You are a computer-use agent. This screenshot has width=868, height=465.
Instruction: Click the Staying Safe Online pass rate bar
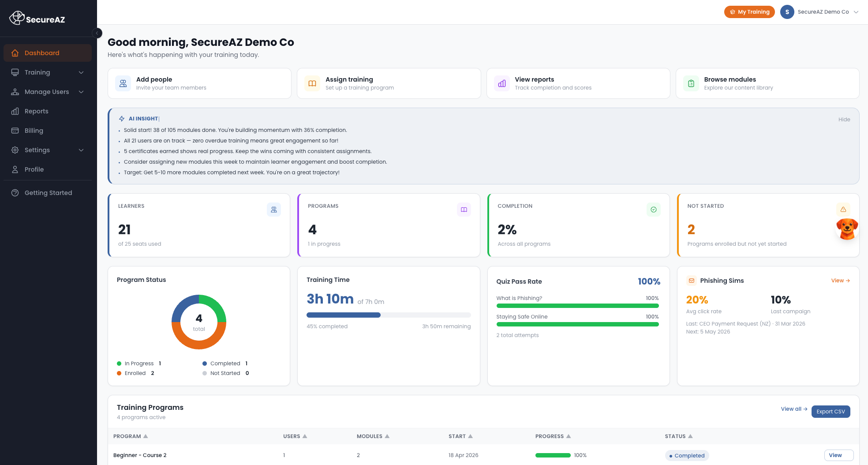tap(578, 324)
